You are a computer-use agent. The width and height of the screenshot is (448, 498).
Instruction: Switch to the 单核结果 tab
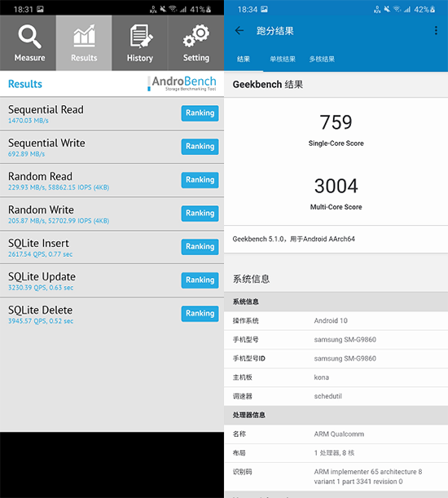pos(283,59)
